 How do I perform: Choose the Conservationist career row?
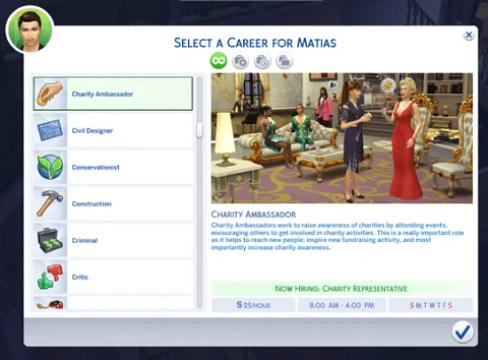(x=113, y=167)
